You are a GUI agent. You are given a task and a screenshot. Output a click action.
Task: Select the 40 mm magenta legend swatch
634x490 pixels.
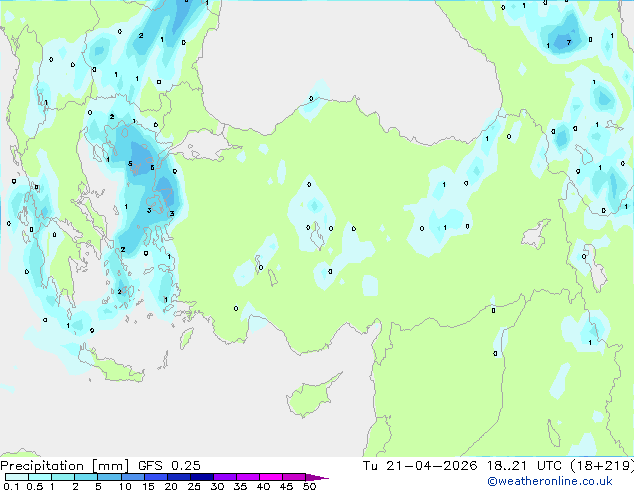coord(271,477)
